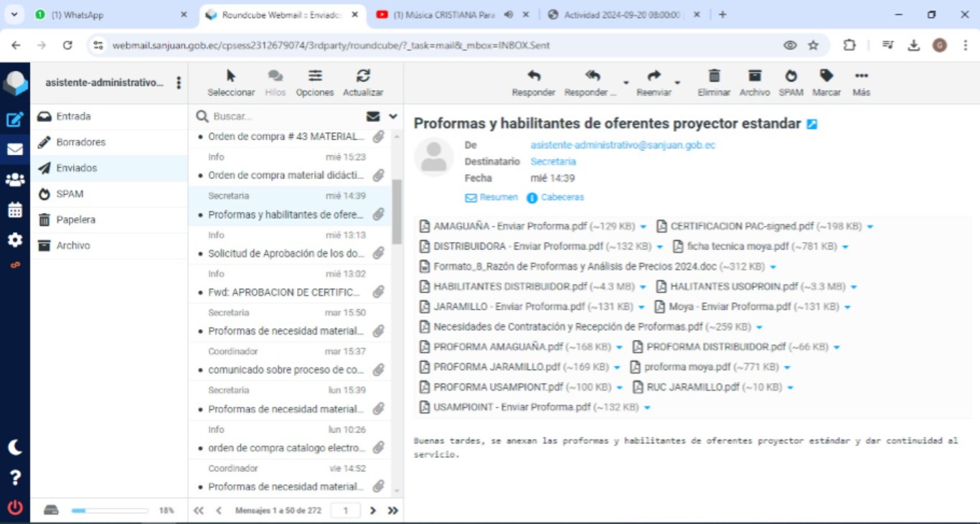Click the Cabeceras headers link
This screenshot has width=980, height=524.
coord(562,197)
